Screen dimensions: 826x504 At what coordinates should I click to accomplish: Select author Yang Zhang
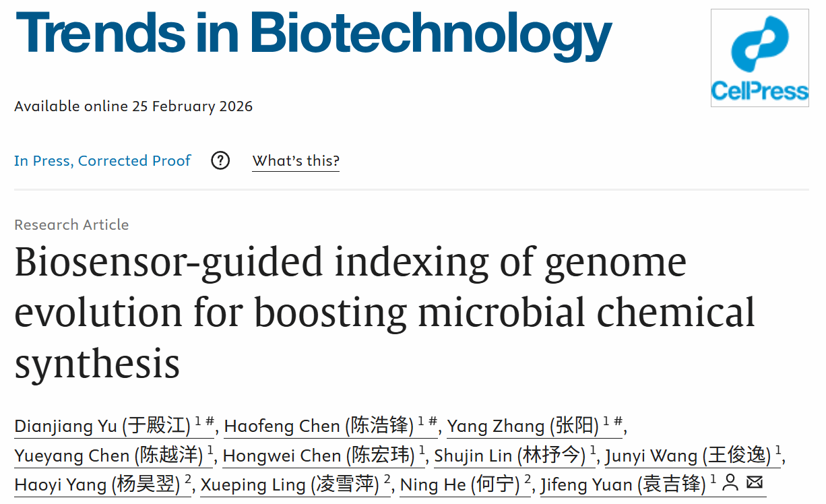pyautogui.click(x=523, y=426)
